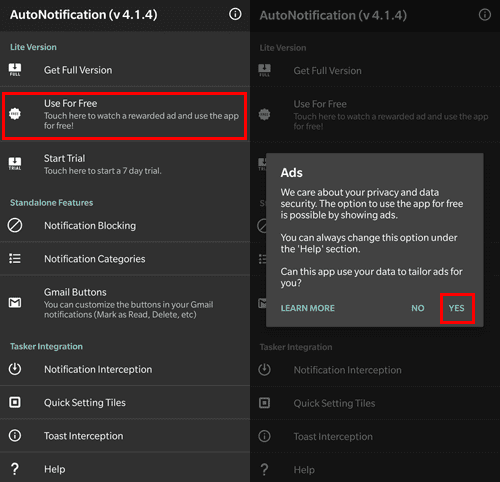The image size is (500, 482).
Task: Open Gmail Buttons settings in left screen
Action: [x=125, y=303]
